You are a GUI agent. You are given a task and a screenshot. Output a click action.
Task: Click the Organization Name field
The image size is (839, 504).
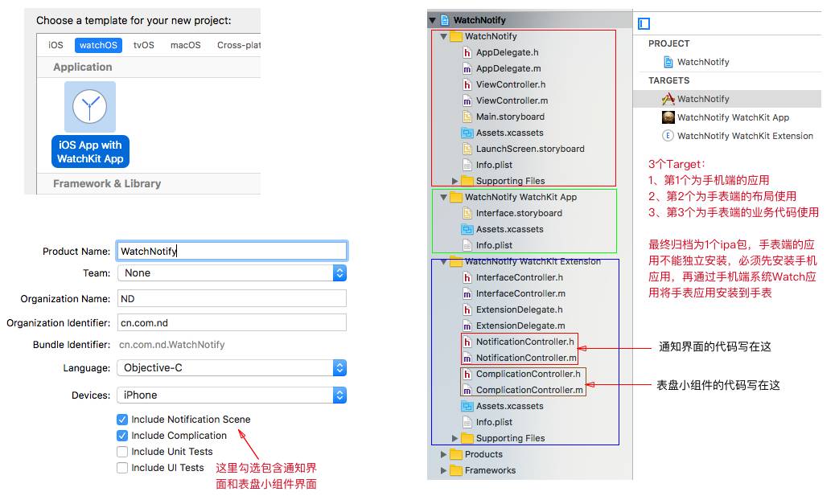232,298
